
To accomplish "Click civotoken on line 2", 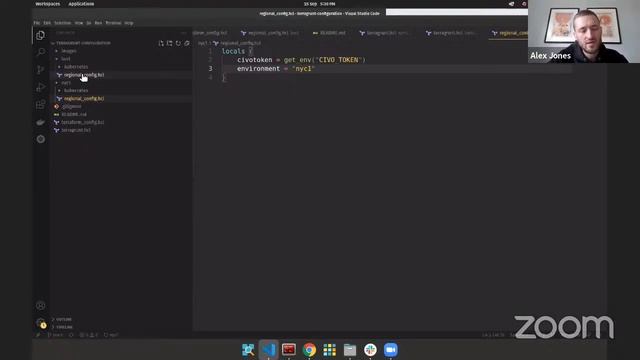I will 254,60.
